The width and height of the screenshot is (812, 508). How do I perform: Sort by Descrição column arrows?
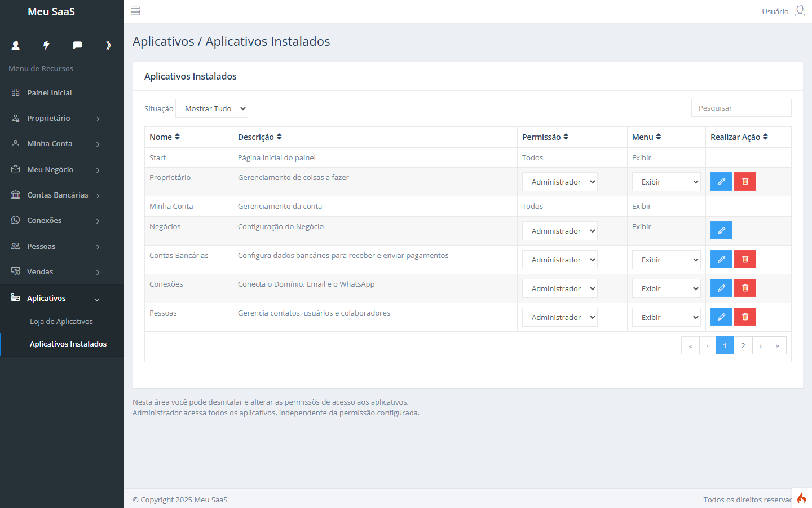(x=279, y=137)
